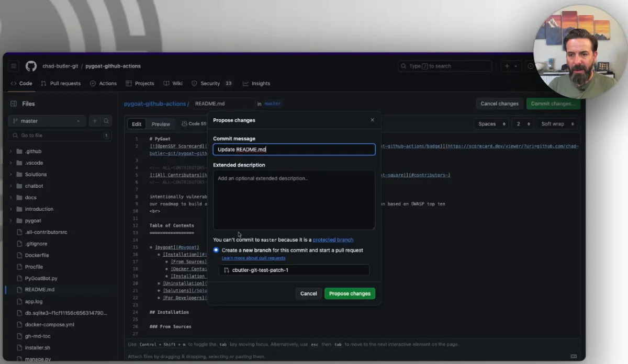Open the Projects tab
The height and width of the screenshot is (364, 628).
(x=140, y=83)
